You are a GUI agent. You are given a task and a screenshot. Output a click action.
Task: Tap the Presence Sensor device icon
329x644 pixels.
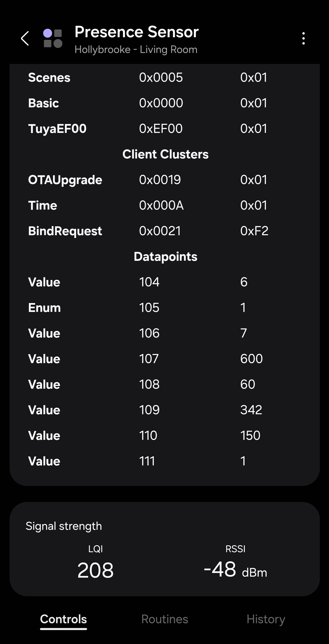pos(53,39)
